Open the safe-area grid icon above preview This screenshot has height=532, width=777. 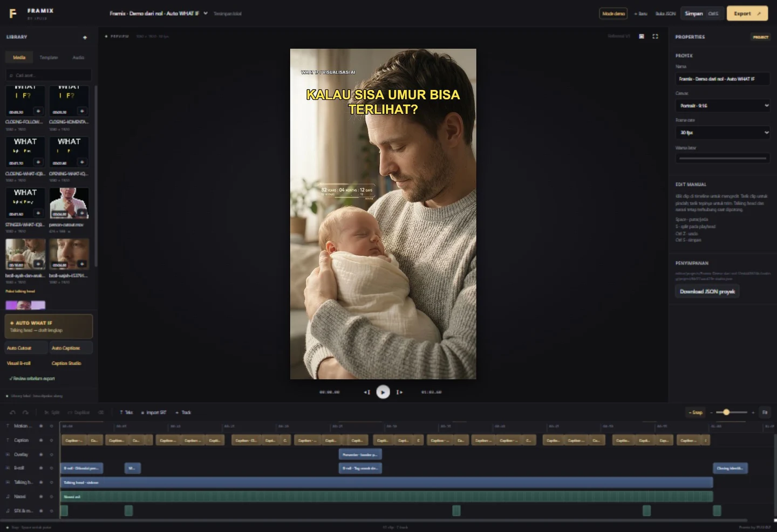[x=642, y=36]
